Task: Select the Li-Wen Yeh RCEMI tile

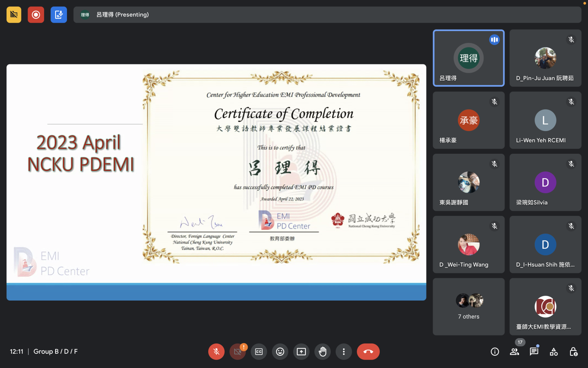Action: tap(546, 120)
